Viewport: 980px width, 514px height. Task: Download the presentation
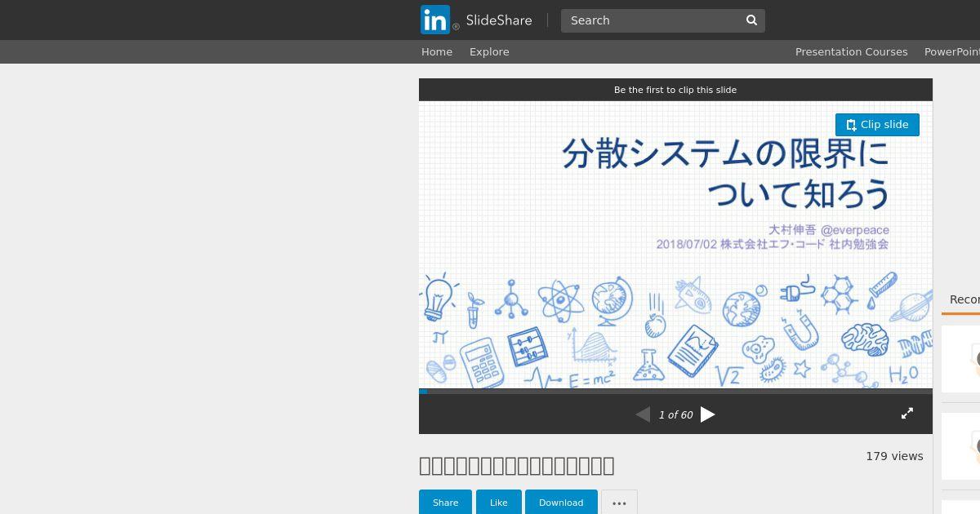561,503
